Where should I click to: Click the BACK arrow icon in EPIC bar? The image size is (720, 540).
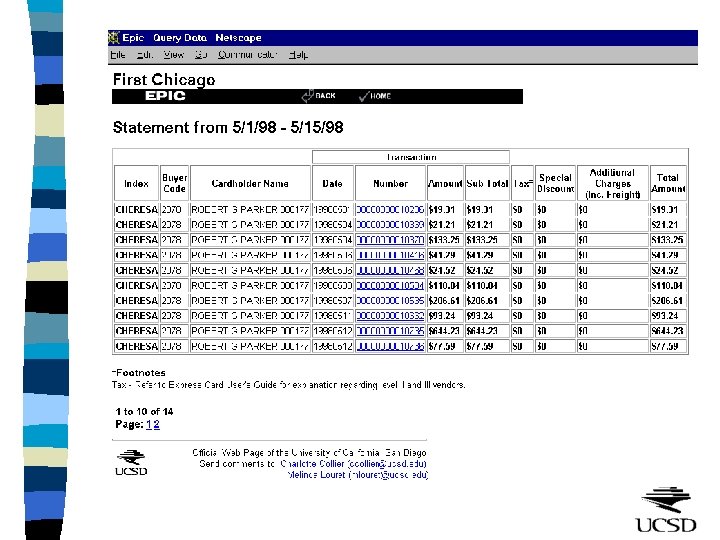click(307, 96)
